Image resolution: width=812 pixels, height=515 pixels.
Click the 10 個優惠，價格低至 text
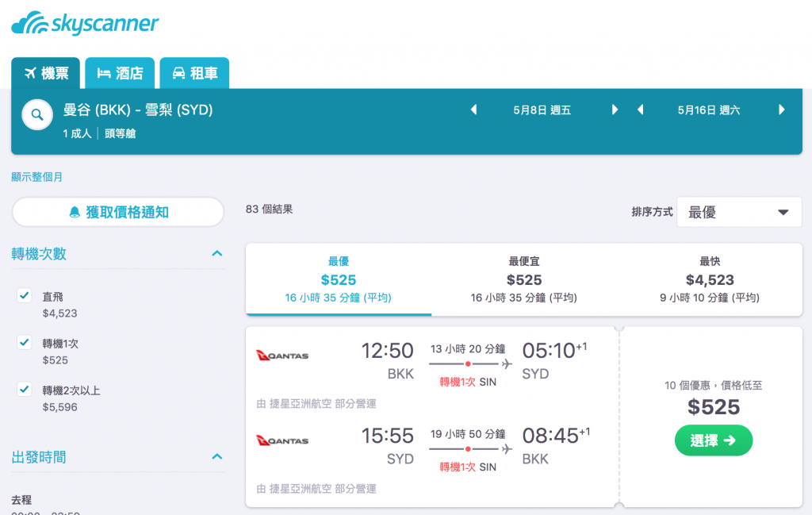[713, 385]
